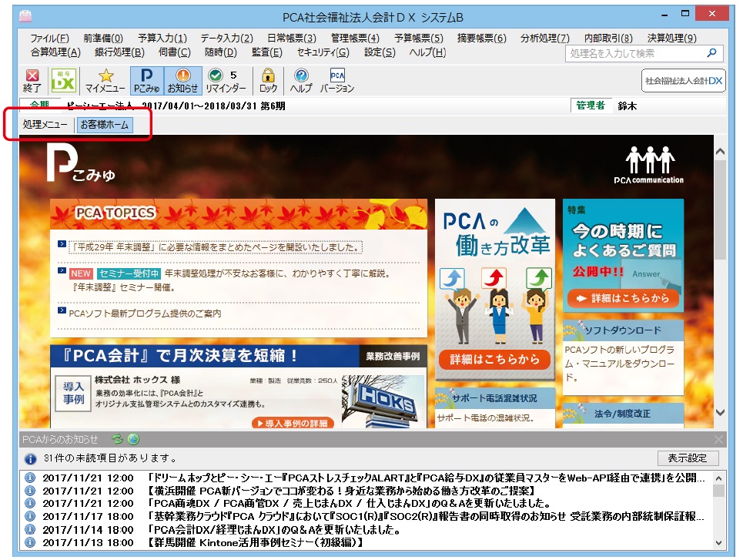Click the search magnifier icon
This screenshot has height=560, width=743.
(711, 53)
